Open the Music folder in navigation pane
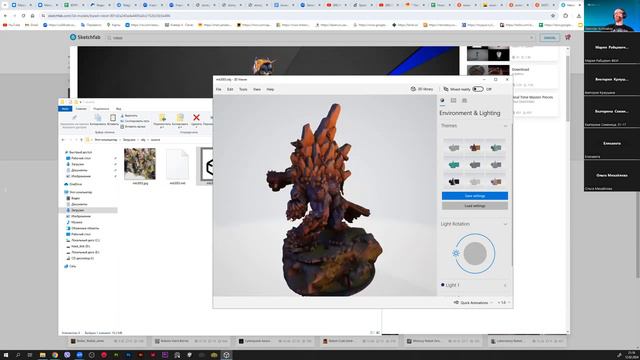This screenshot has height=360, width=640. point(76,222)
